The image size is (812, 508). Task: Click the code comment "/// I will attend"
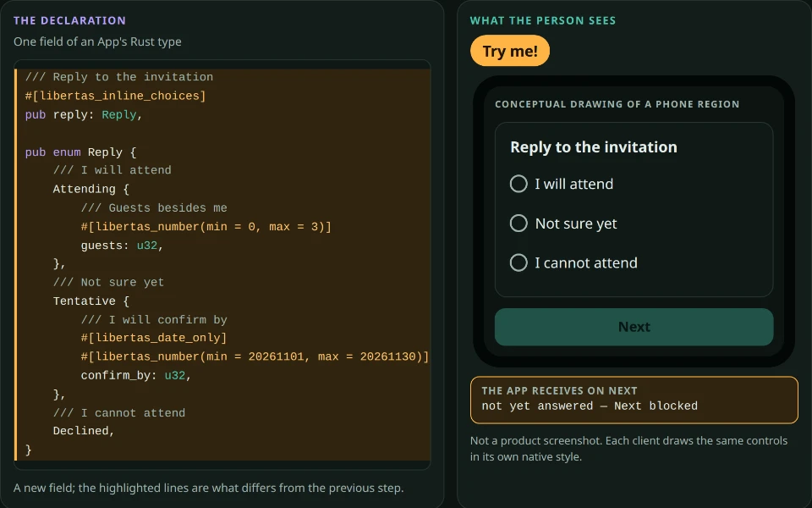pos(112,170)
